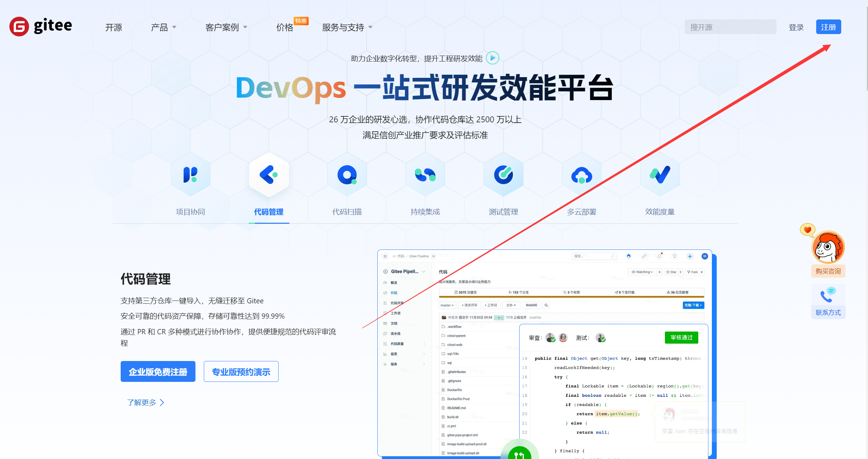Select the 代码管理 hexagon icon
This screenshot has height=459, width=868.
point(269,175)
